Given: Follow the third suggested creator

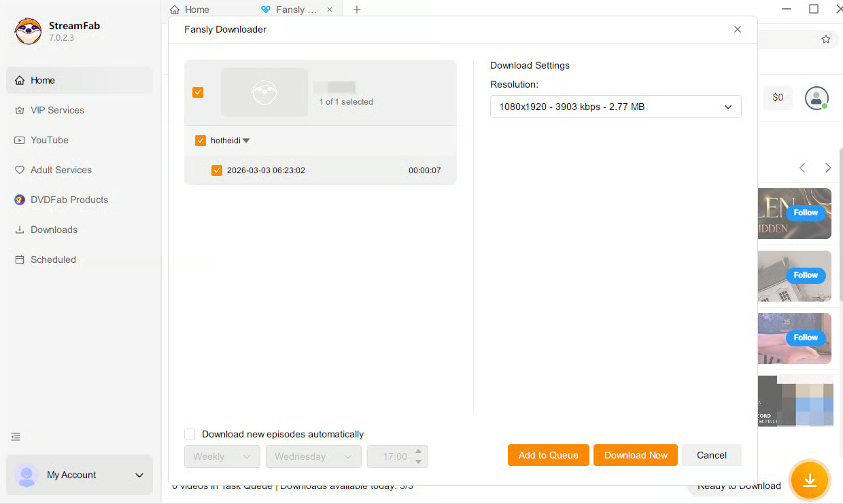Looking at the screenshot, I should 806,338.
